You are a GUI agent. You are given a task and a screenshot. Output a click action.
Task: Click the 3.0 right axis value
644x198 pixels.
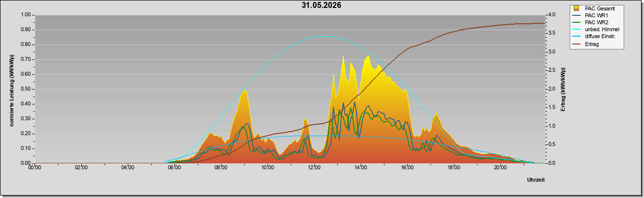click(552, 52)
